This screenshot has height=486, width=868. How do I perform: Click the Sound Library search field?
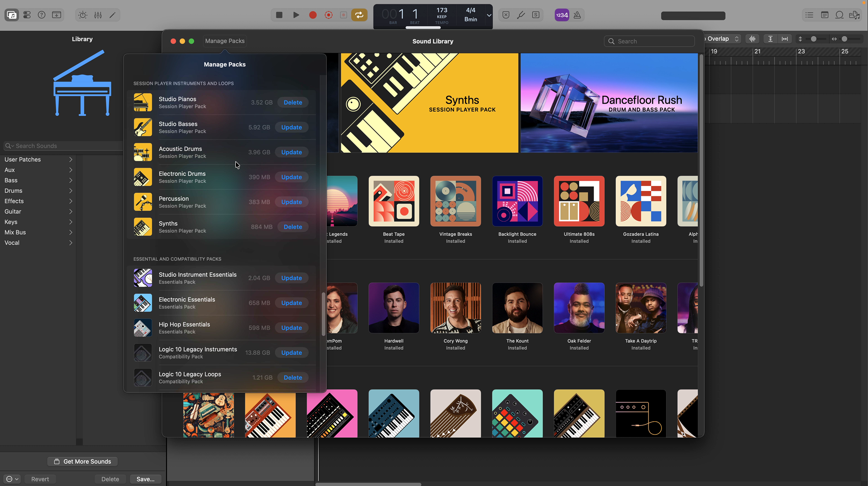649,41
